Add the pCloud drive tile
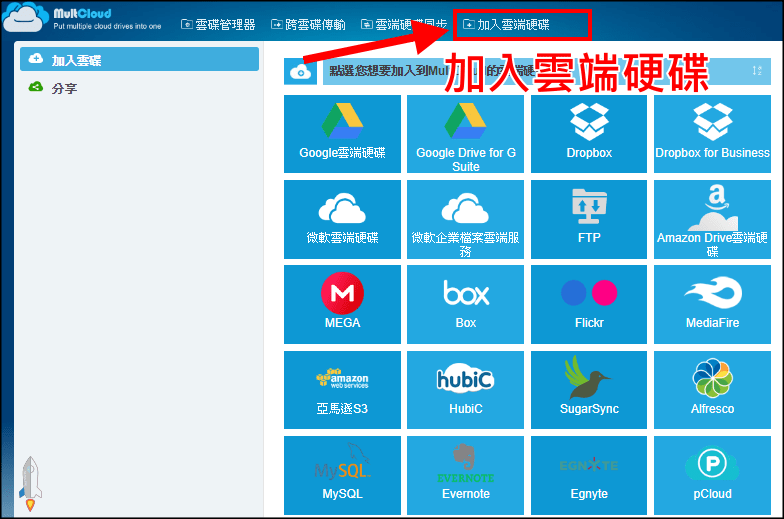The height and width of the screenshot is (519, 784). [712, 476]
